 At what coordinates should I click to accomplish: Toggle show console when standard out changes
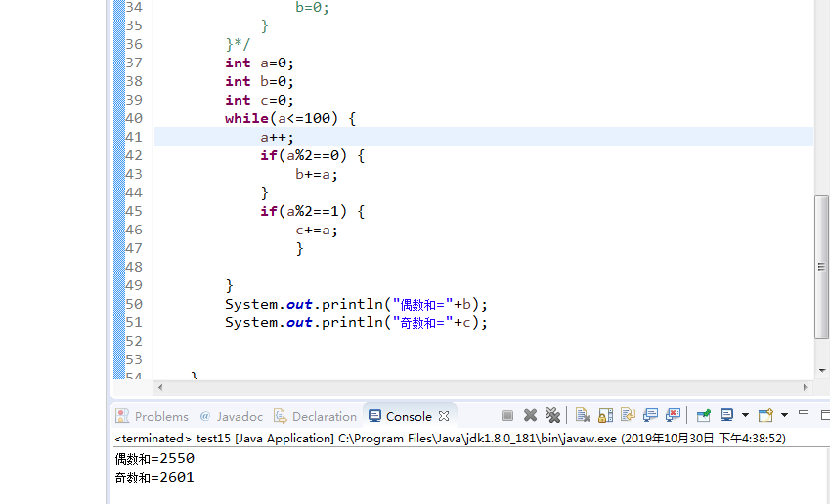click(650, 416)
